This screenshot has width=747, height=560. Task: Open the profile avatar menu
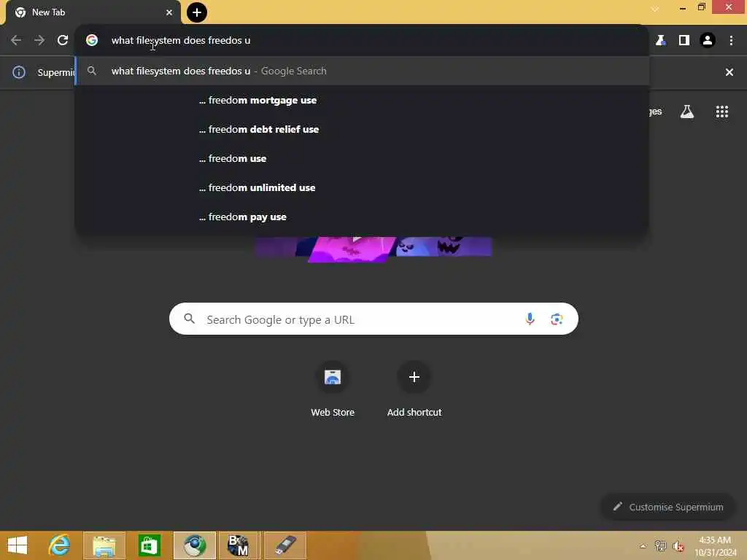coord(708,41)
